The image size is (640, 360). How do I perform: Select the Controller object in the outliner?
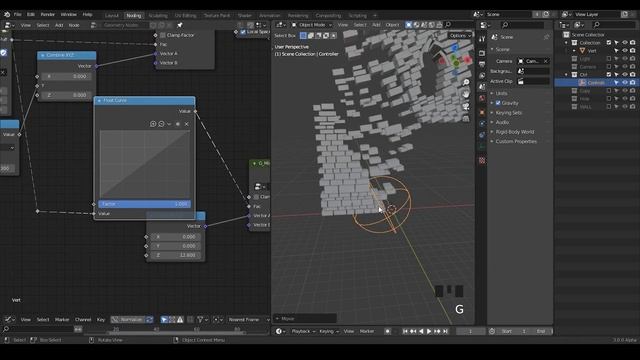596,83
